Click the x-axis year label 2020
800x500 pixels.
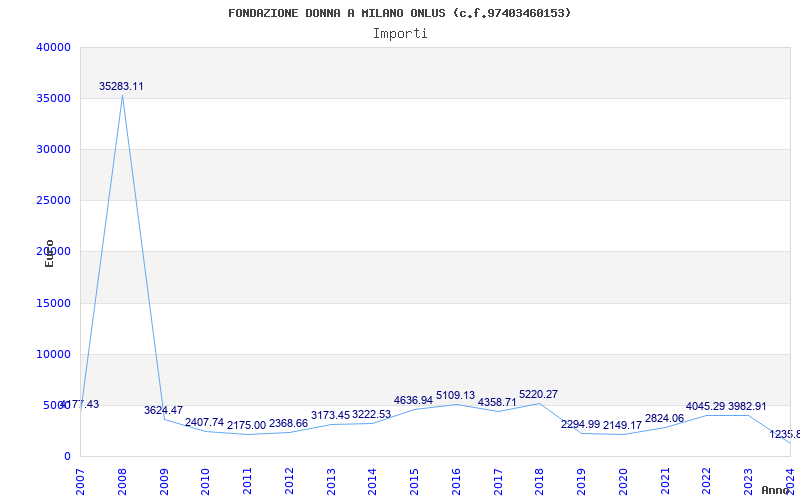(623, 482)
